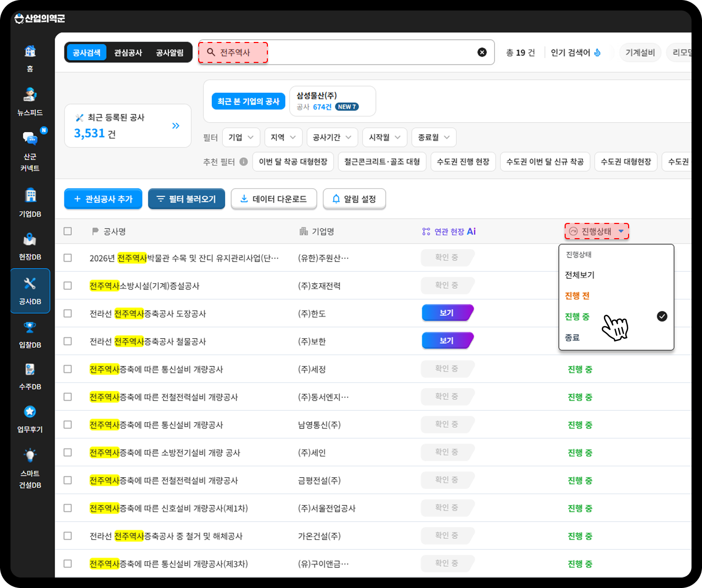Clear search with the X icon
The height and width of the screenshot is (588, 702).
482,52
